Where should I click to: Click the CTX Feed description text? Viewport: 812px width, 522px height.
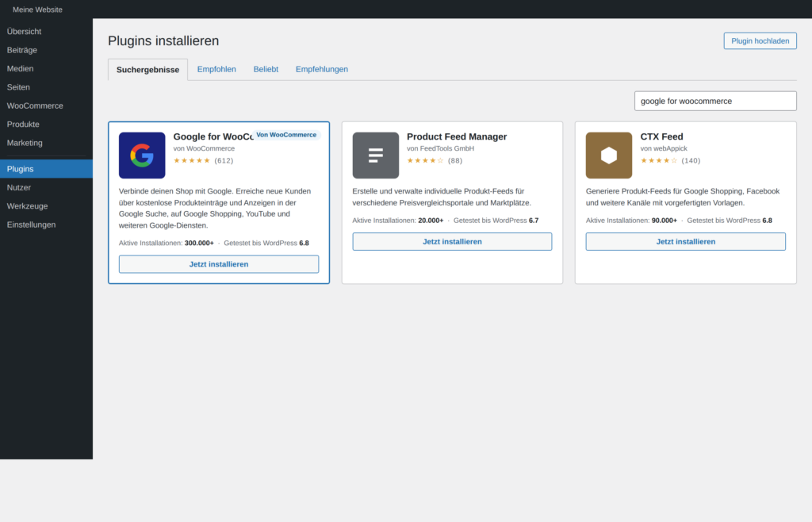tap(683, 197)
